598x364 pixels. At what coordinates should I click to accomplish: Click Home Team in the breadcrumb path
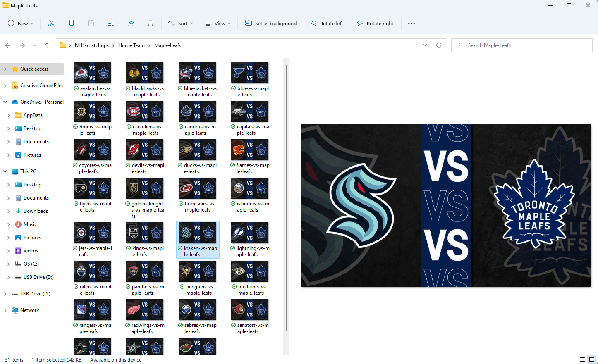tap(132, 45)
